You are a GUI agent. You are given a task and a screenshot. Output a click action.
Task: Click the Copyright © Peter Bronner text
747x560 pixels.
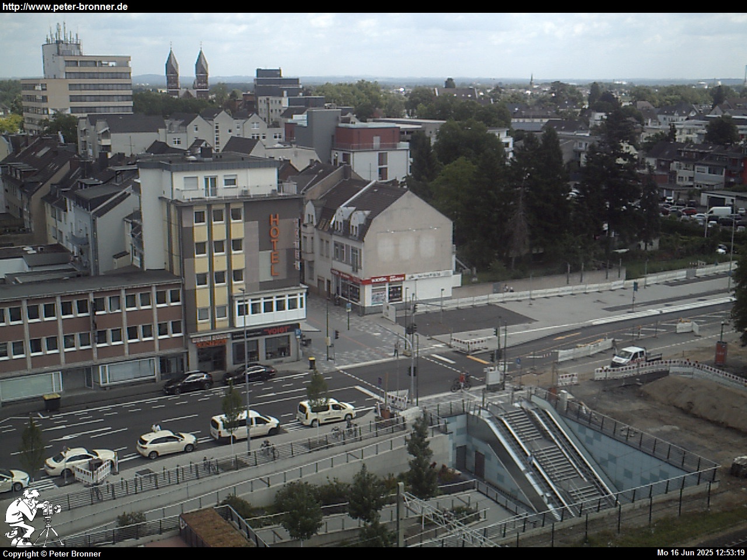tap(52, 554)
